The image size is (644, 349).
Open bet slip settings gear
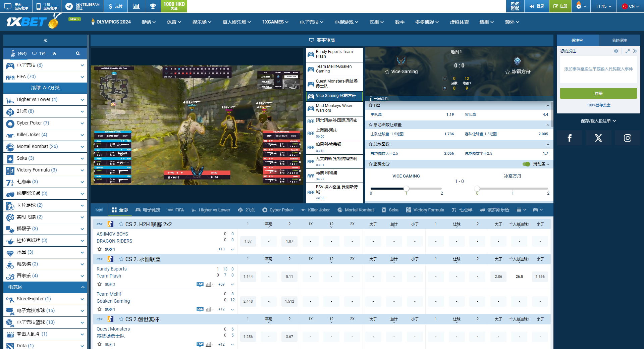616,51
